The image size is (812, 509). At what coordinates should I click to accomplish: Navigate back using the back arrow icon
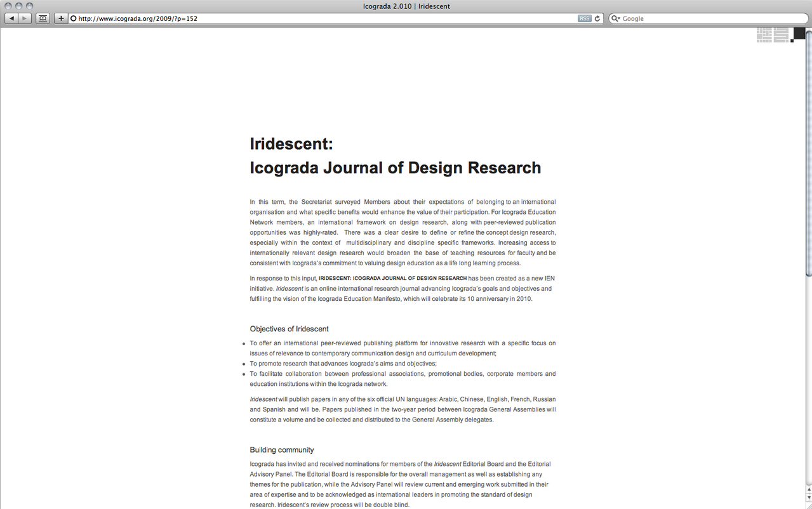coord(11,18)
